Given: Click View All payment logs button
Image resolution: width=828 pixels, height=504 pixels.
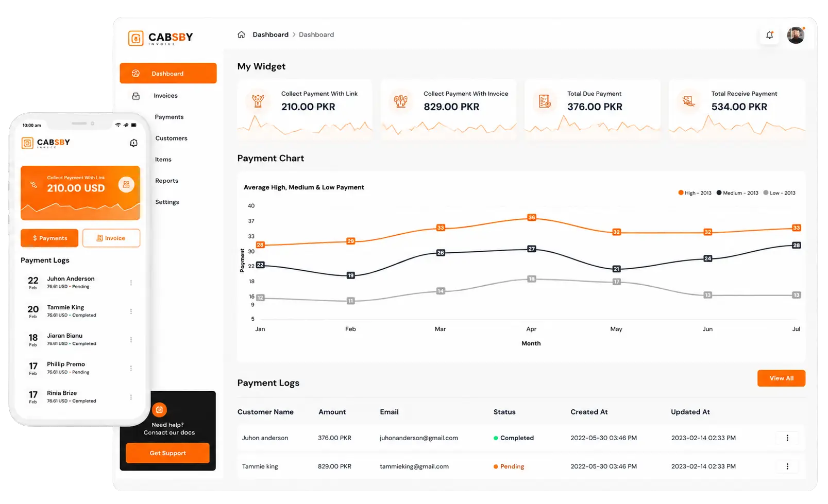Looking at the screenshot, I should click(781, 378).
